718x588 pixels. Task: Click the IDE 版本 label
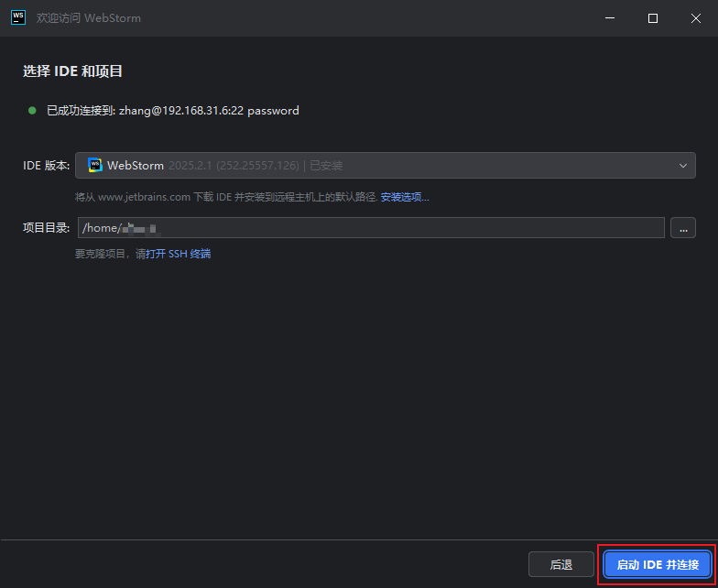coord(46,166)
